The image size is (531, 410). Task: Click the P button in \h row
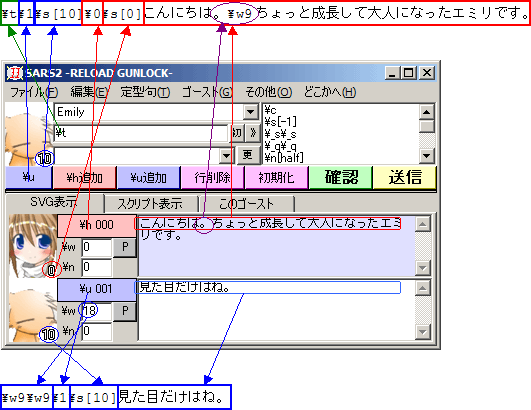click(x=125, y=247)
